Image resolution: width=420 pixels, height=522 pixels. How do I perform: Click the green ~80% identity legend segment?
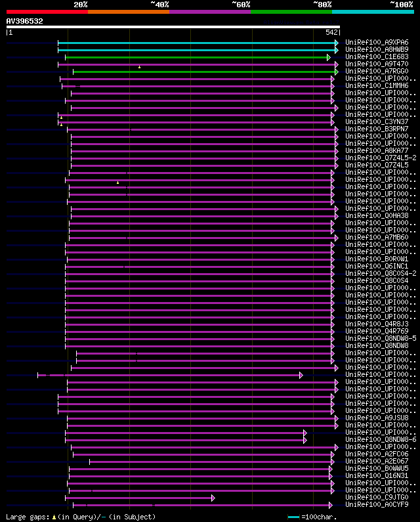(291, 12)
